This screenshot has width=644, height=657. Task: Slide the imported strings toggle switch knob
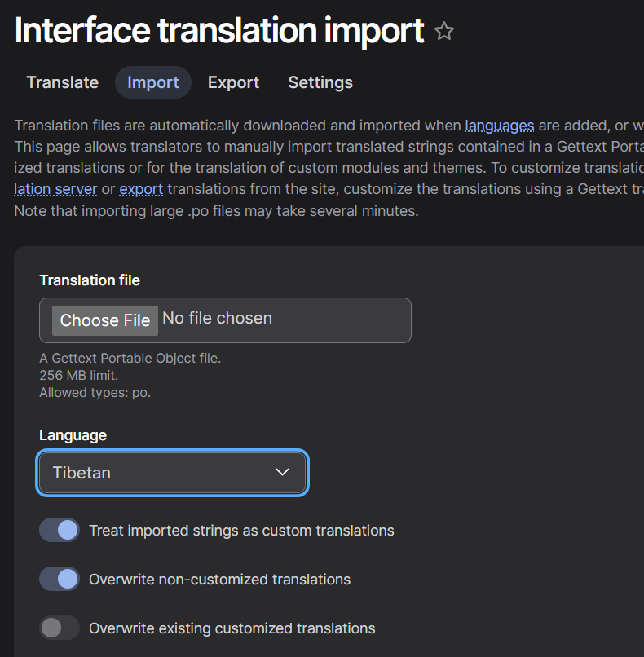pyautogui.click(x=65, y=530)
